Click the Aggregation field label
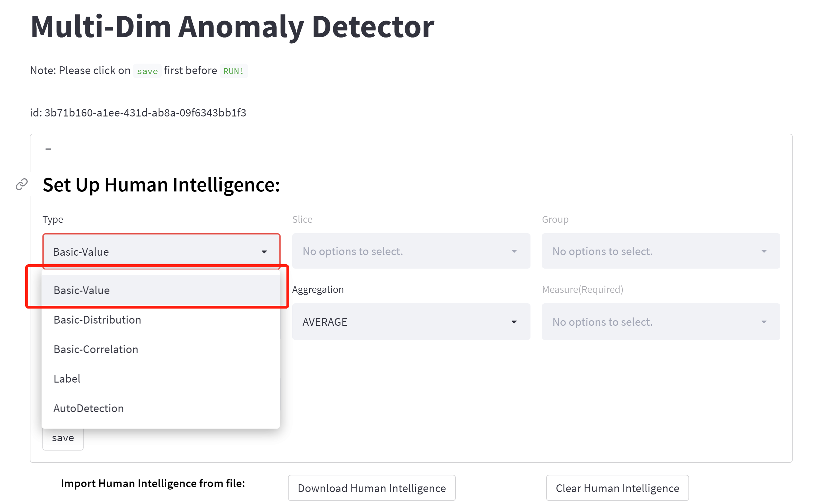 pos(318,289)
